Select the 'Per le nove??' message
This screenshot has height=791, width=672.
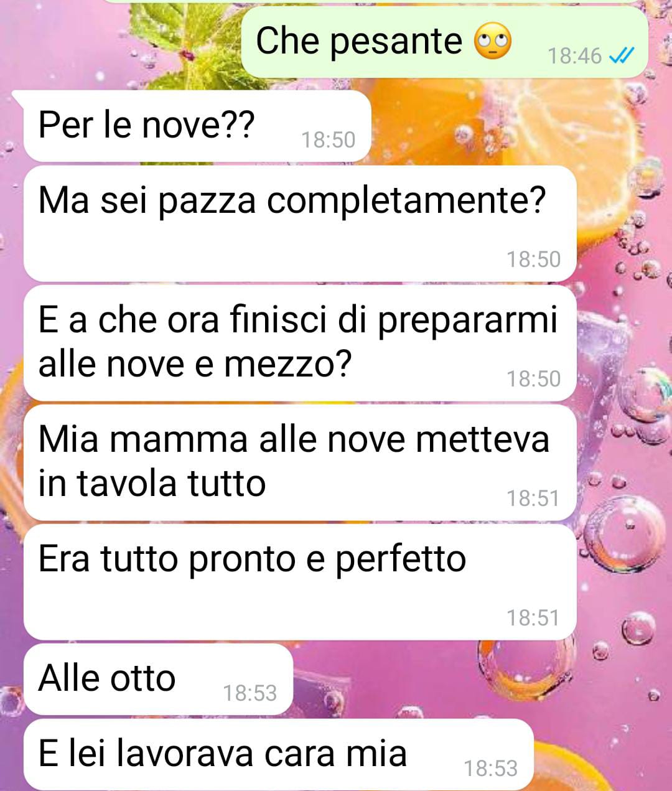coord(197,126)
